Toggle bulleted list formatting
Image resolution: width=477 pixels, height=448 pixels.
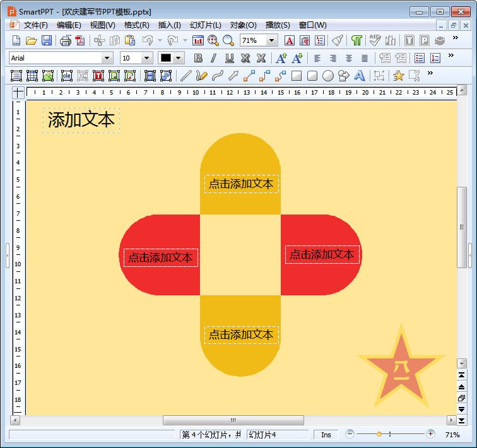pyautogui.click(x=419, y=58)
